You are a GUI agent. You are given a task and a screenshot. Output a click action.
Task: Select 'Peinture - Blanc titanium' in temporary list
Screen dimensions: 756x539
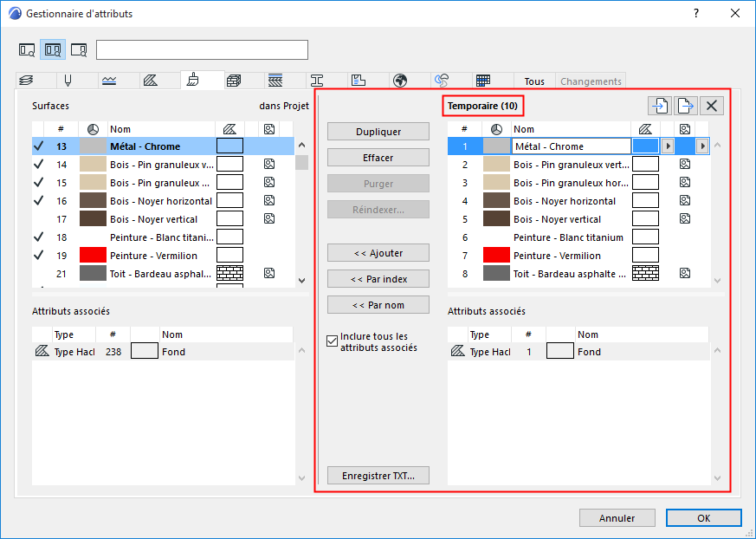568,237
